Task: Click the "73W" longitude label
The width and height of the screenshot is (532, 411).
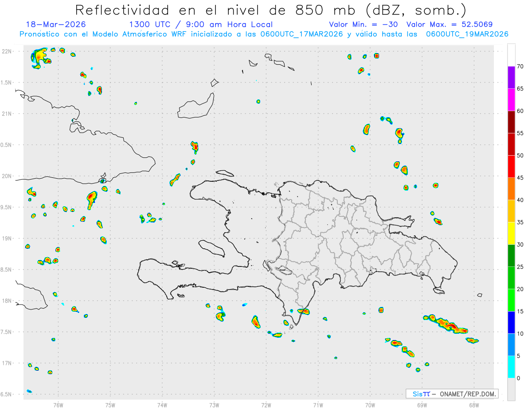Action: (214, 405)
